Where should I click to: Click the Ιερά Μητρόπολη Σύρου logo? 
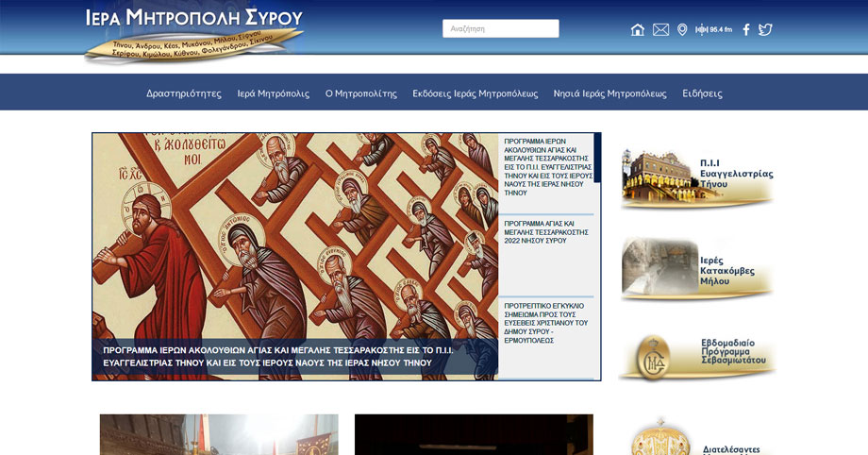pyautogui.click(x=193, y=34)
